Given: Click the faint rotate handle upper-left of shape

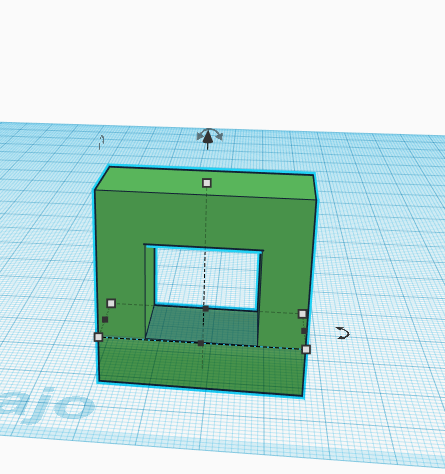Looking at the screenshot, I should click(x=101, y=142).
